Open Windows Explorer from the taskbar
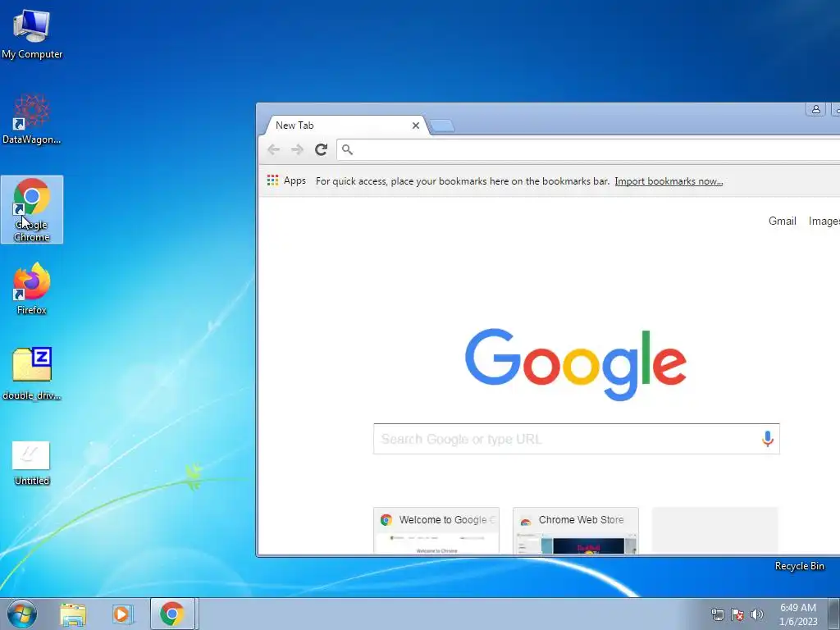The image size is (840, 630). [73, 614]
